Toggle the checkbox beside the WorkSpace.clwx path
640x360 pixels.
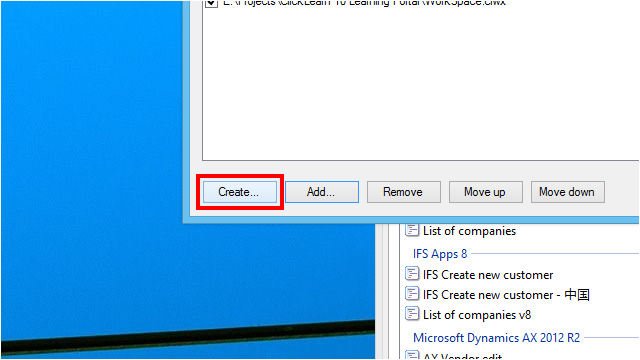[211, 3]
